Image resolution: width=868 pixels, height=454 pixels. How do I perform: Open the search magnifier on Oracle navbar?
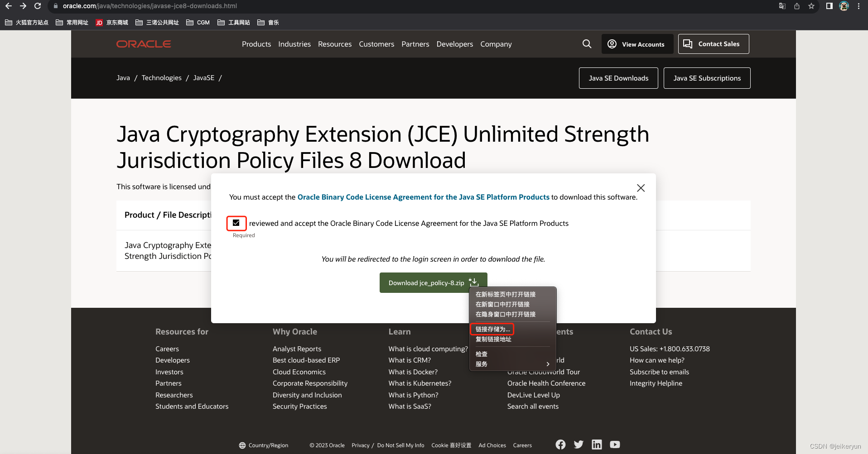point(586,43)
